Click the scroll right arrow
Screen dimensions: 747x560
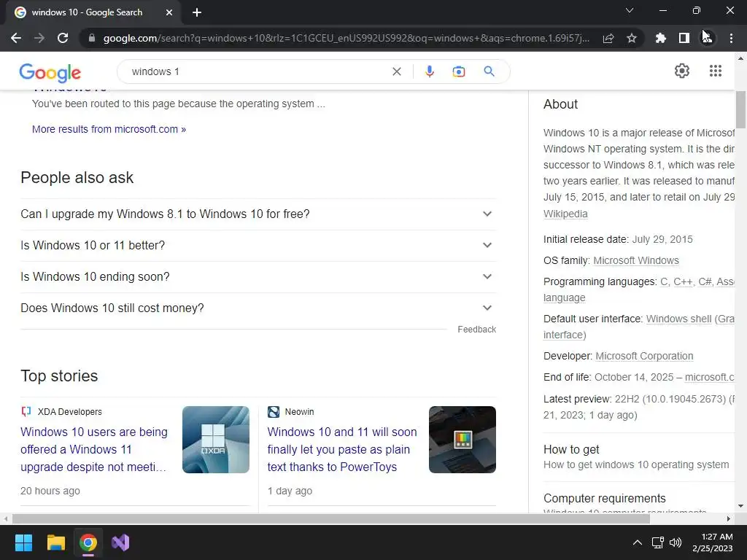728,518
